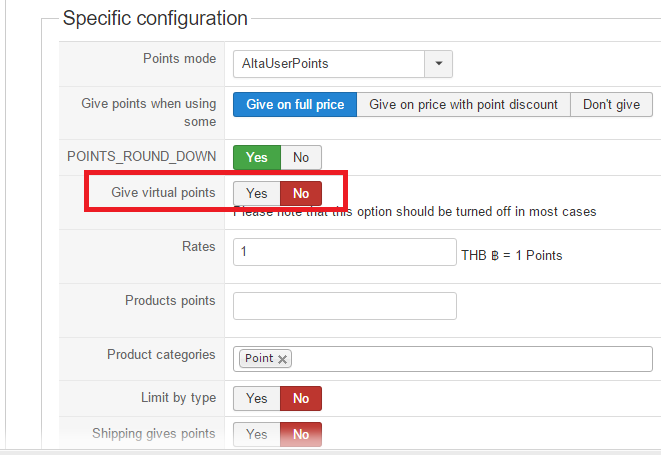Enable Shipping gives points with Yes
Screen dimensions: 661x455
pyautogui.click(x=257, y=434)
